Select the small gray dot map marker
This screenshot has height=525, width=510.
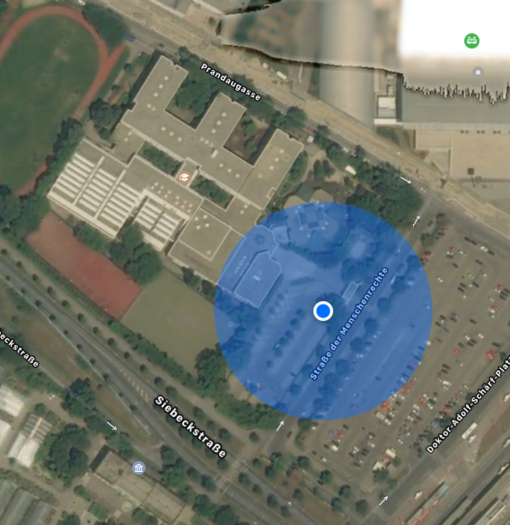478,72
